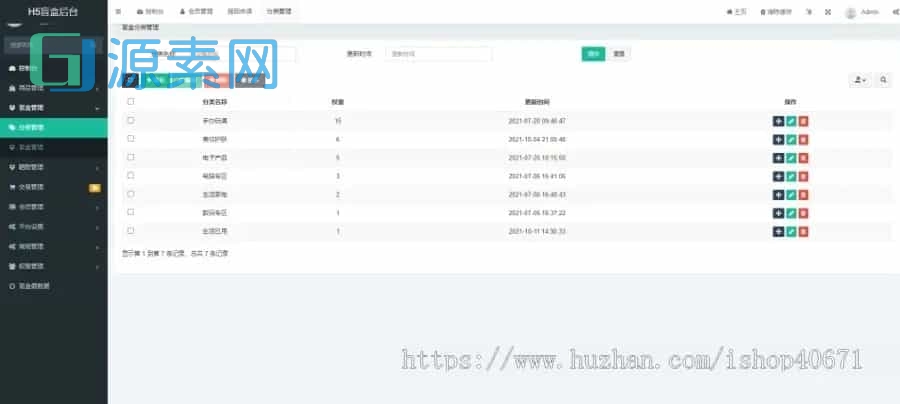Click the green edit pencil in the weight 15 row
Viewport: 900px width, 404px height.
[791, 121]
